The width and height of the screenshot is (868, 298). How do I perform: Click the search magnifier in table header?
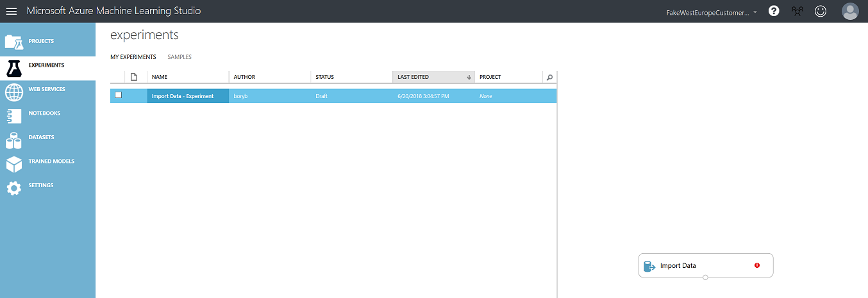point(549,78)
